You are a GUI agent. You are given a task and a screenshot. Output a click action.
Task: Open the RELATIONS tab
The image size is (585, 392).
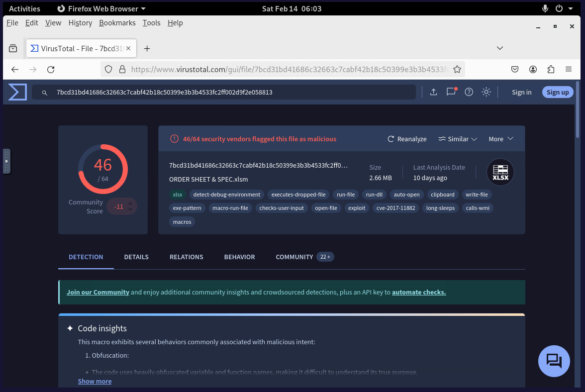pyautogui.click(x=186, y=257)
